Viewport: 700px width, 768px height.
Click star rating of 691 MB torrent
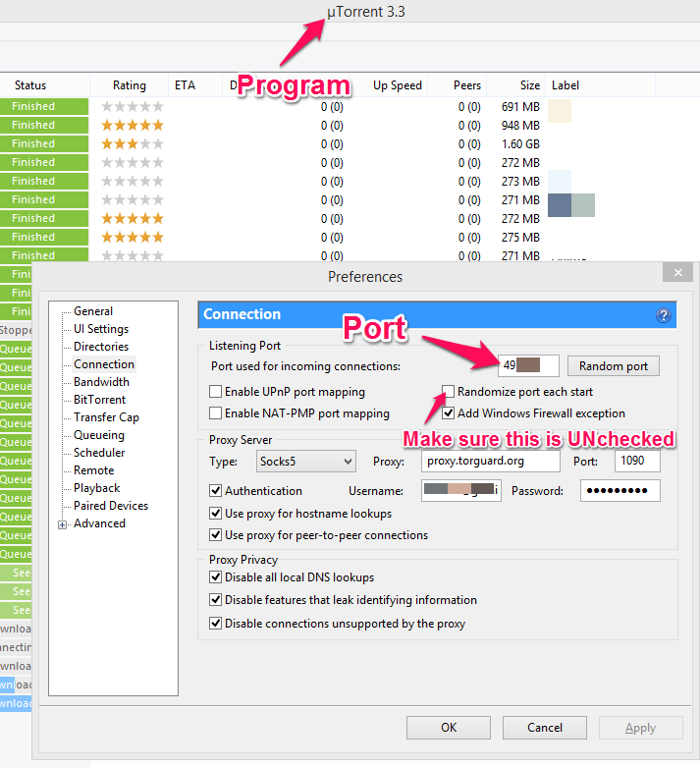click(133, 106)
